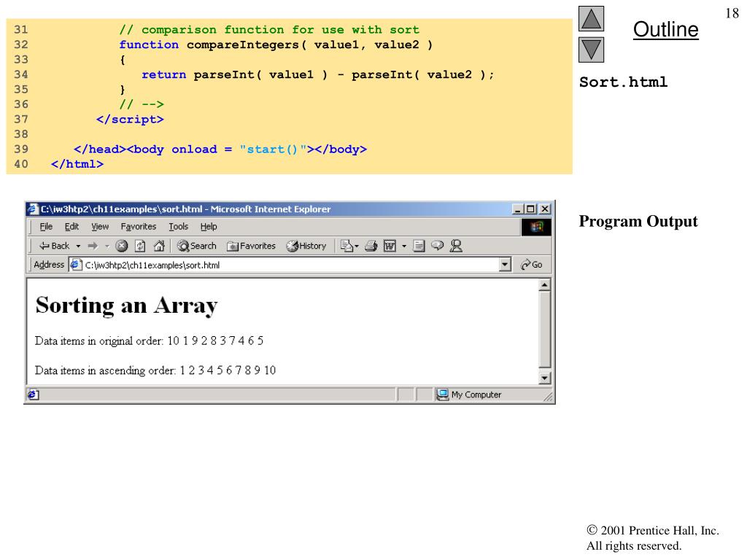
Task: Click the 'Sorting an Array' heading
Action: point(126,306)
